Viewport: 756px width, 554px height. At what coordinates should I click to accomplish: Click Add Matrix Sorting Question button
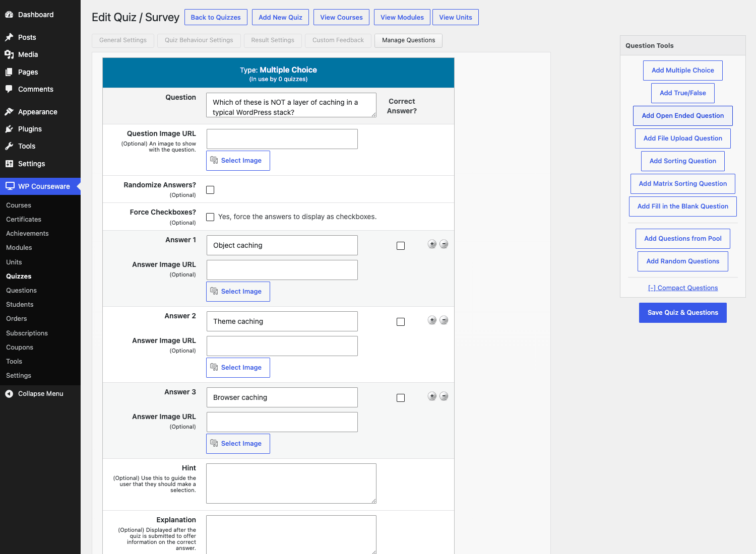[x=683, y=184]
